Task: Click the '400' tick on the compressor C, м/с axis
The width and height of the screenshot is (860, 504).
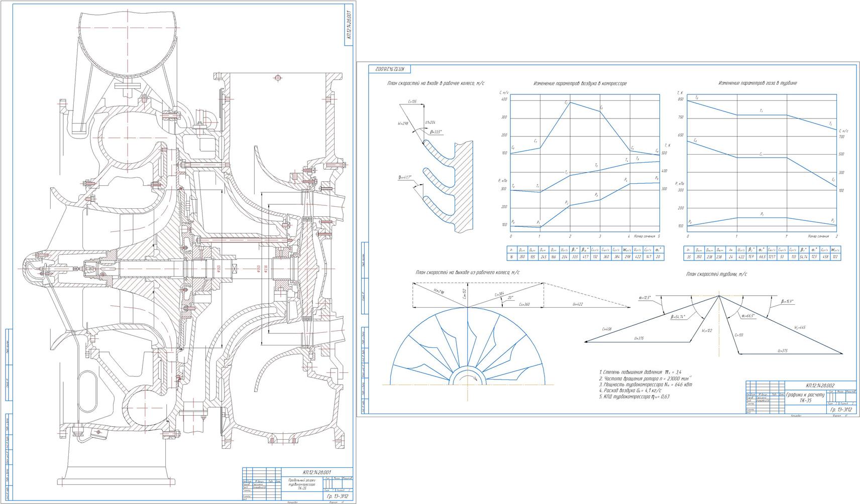Action: 504,99
